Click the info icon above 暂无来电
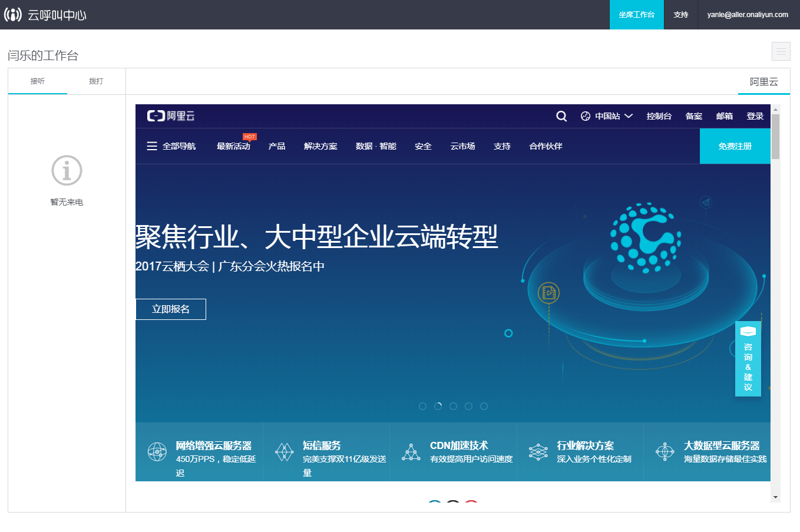The width and height of the screenshot is (800, 532). point(67,171)
